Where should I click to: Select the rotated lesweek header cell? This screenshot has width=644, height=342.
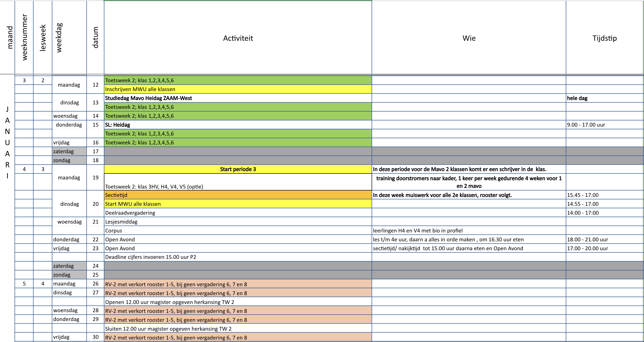tap(43, 38)
